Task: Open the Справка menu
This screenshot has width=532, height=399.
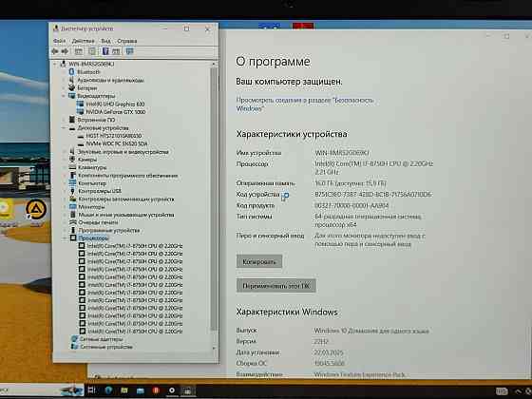Action: (127, 41)
